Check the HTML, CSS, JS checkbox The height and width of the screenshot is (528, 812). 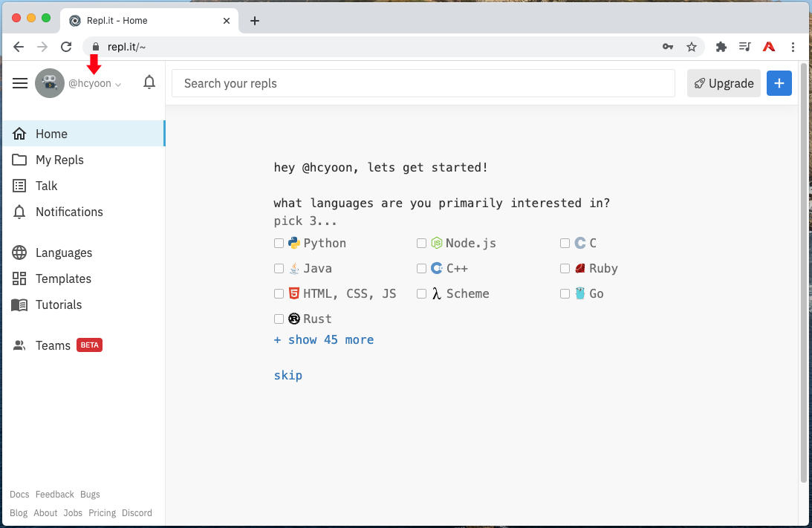pyautogui.click(x=279, y=294)
